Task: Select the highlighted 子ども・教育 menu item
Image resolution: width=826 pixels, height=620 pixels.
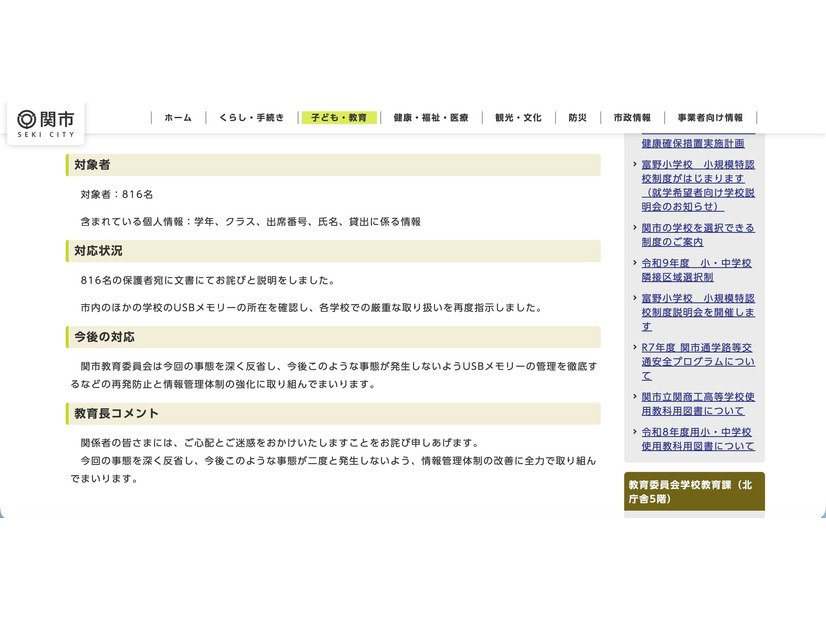Action: (x=339, y=117)
